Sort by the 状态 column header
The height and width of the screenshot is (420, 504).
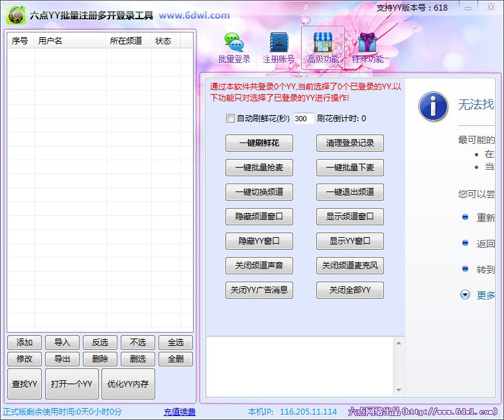166,41
